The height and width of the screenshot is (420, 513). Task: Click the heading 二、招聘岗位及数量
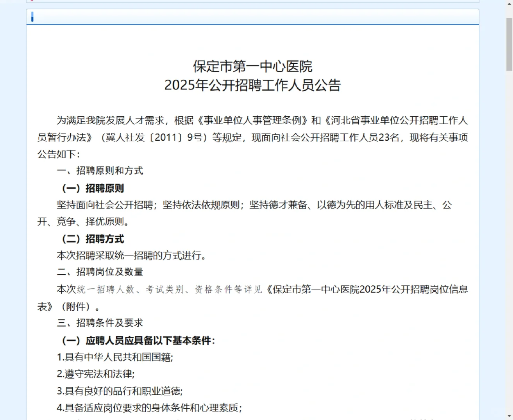(100, 272)
